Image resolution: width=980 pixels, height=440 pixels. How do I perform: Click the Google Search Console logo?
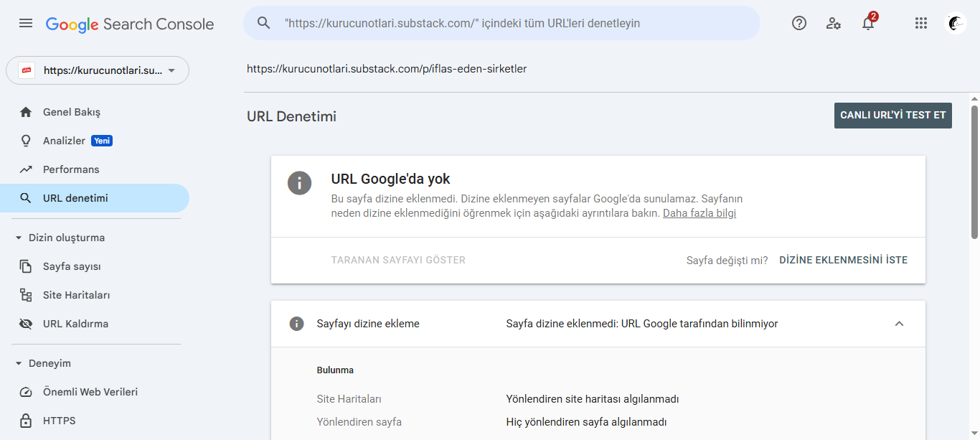coord(130,24)
